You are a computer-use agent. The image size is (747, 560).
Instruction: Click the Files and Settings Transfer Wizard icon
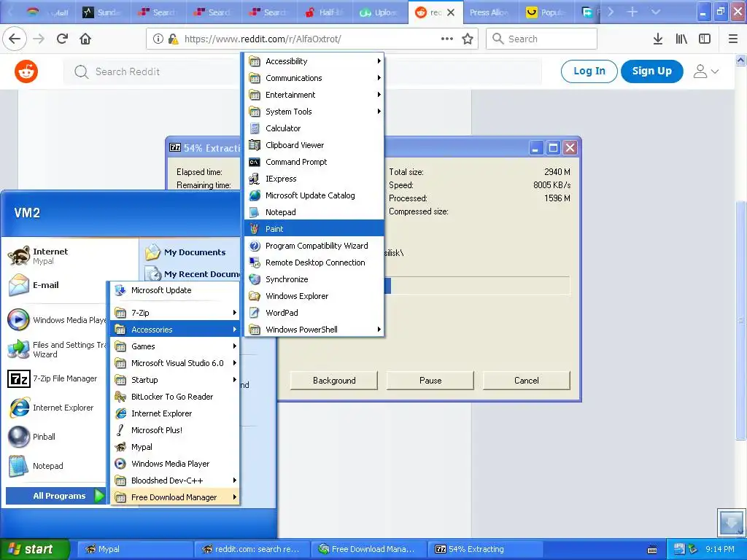[18, 349]
